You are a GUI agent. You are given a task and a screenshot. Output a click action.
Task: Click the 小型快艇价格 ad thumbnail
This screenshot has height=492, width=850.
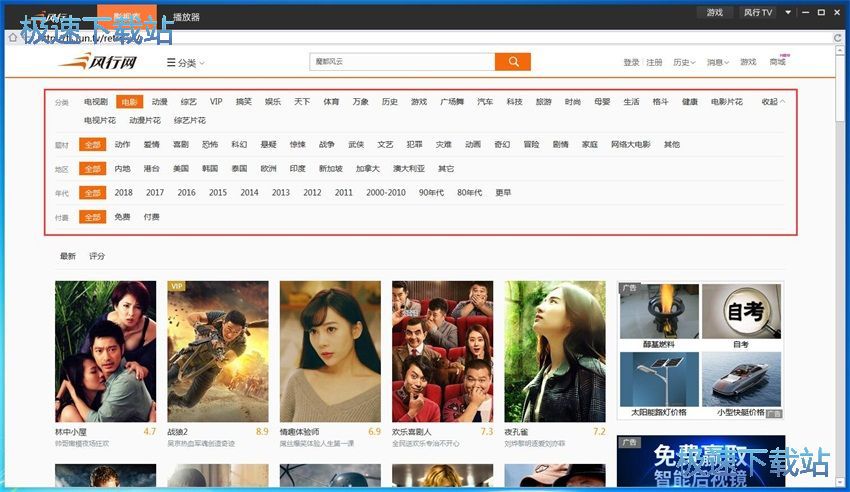[x=741, y=379]
